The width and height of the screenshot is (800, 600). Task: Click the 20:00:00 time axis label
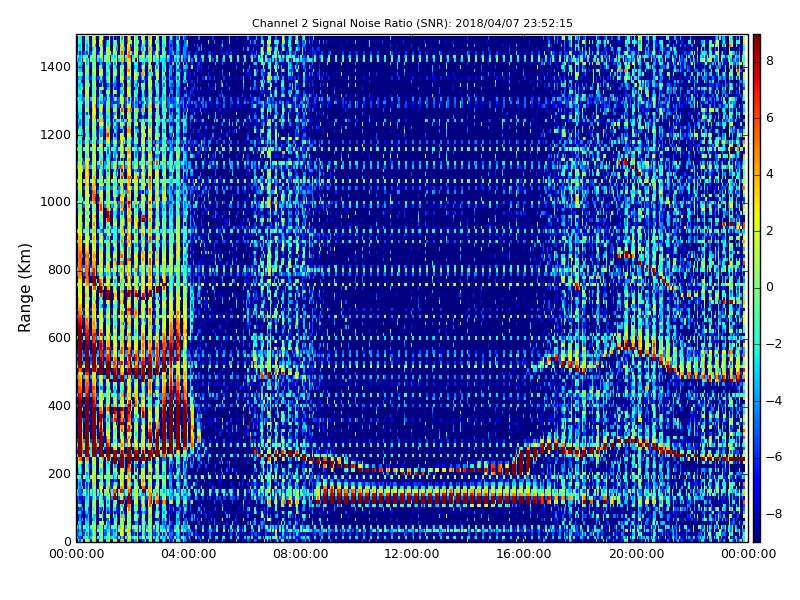pyautogui.click(x=636, y=554)
